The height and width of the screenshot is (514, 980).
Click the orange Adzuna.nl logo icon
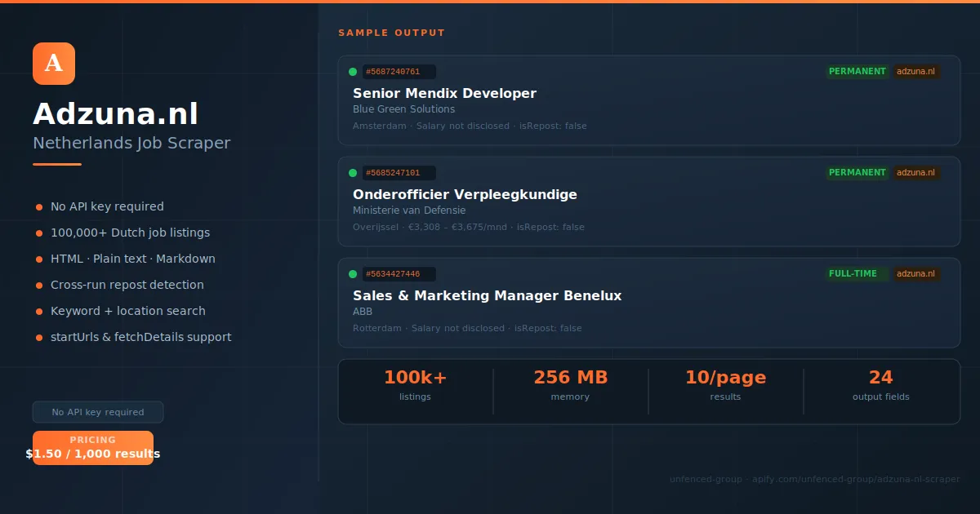click(54, 64)
